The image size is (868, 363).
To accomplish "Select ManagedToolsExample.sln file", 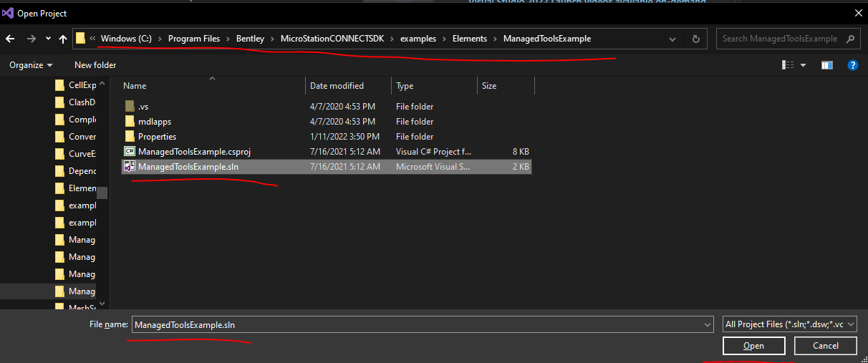I will tap(327, 166).
